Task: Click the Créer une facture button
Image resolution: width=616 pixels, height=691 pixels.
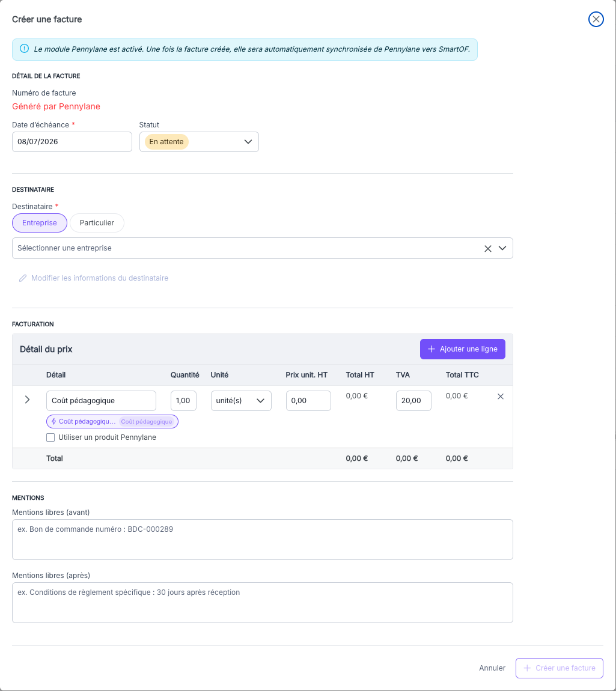Action: click(559, 668)
